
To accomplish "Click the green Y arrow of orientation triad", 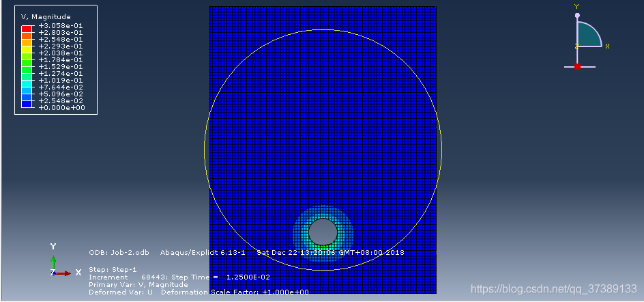I will (54, 260).
